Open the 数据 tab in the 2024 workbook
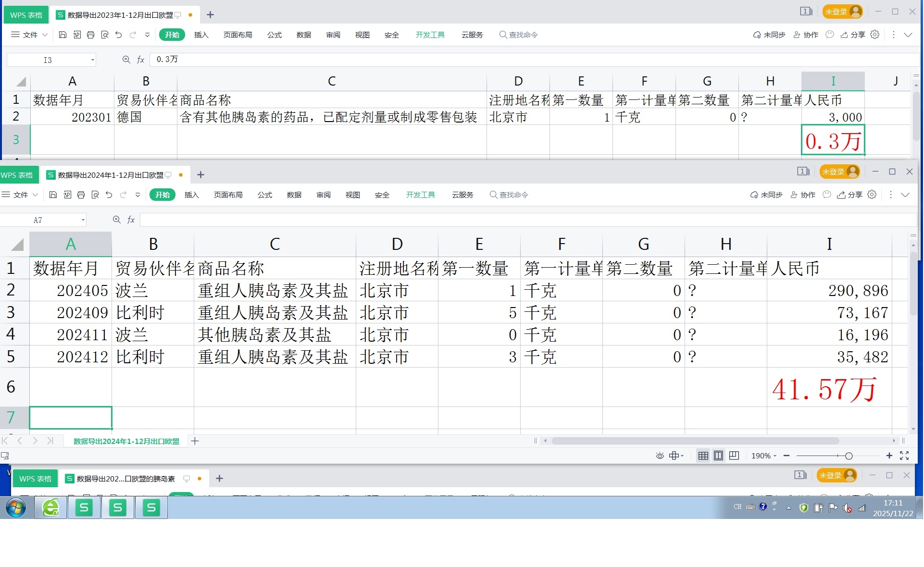Screen dimensions: 924x567 point(294,195)
